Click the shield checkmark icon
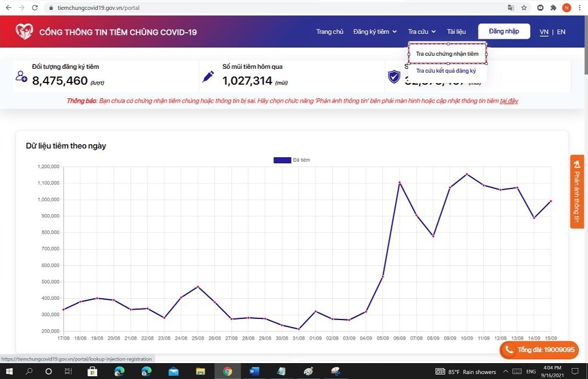 (x=394, y=76)
